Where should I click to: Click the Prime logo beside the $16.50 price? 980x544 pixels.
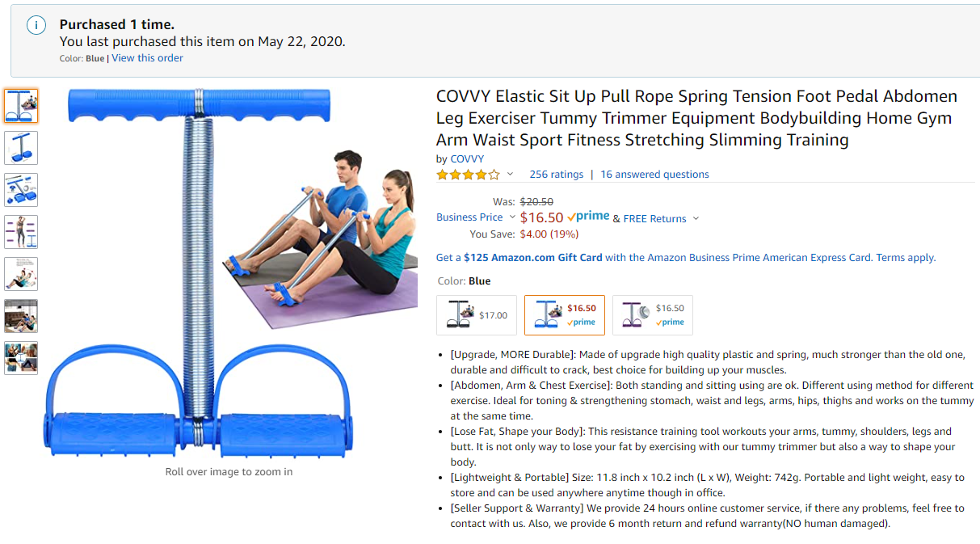pyautogui.click(x=588, y=217)
